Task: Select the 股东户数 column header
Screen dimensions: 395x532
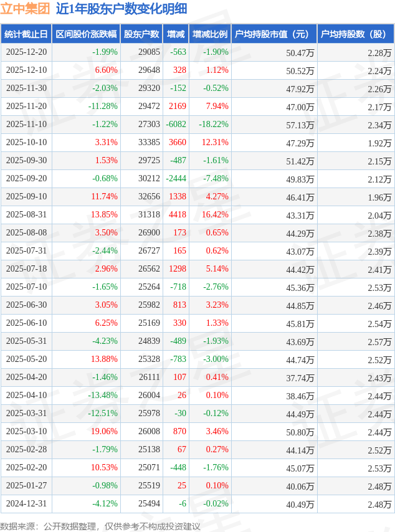Action: [141, 34]
